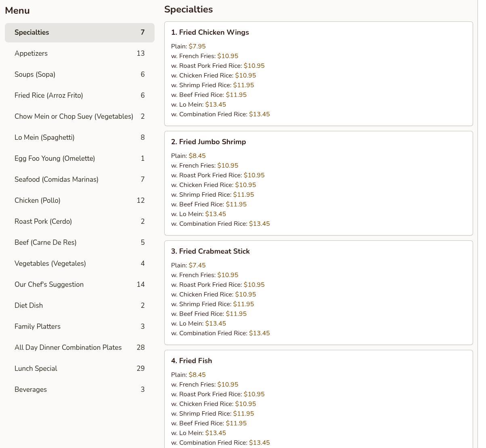Select Roast Pork Fried Rice under Fried Fish
The image size is (486, 448).
[x=218, y=394]
